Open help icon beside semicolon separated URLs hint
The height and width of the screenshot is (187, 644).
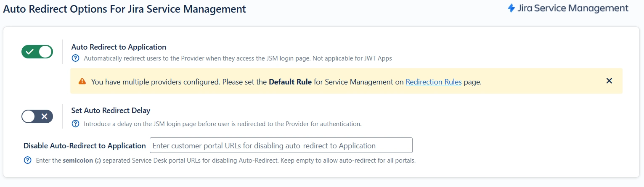click(x=28, y=161)
